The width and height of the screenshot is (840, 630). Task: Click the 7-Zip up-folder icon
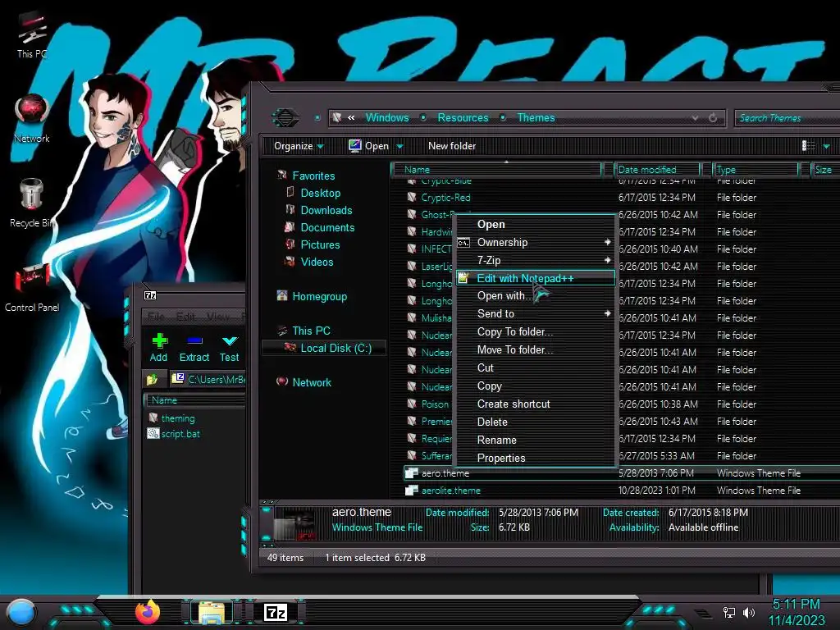[x=152, y=379]
